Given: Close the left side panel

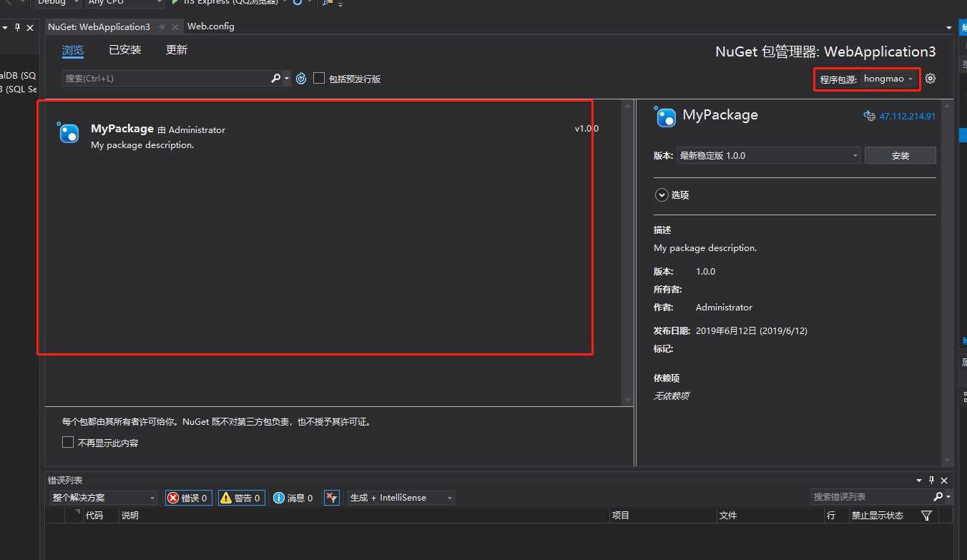Looking at the screenshot, I should [x=30, y=27].
